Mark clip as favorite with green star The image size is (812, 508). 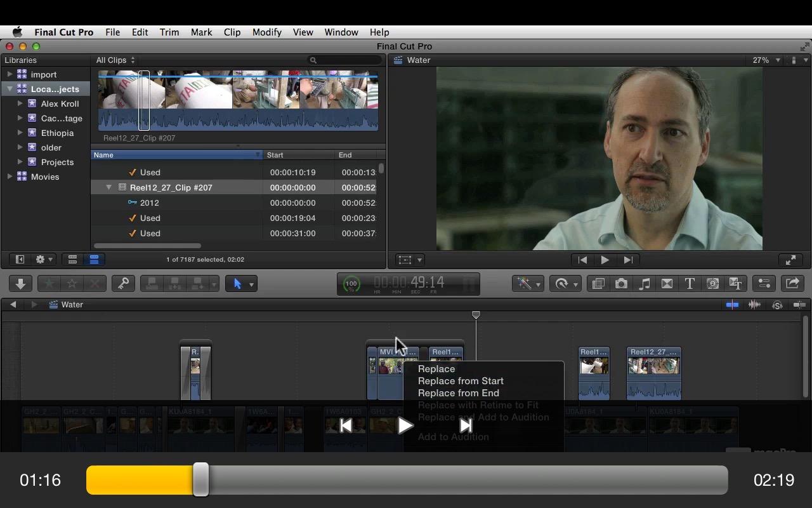tap(49, 284)
